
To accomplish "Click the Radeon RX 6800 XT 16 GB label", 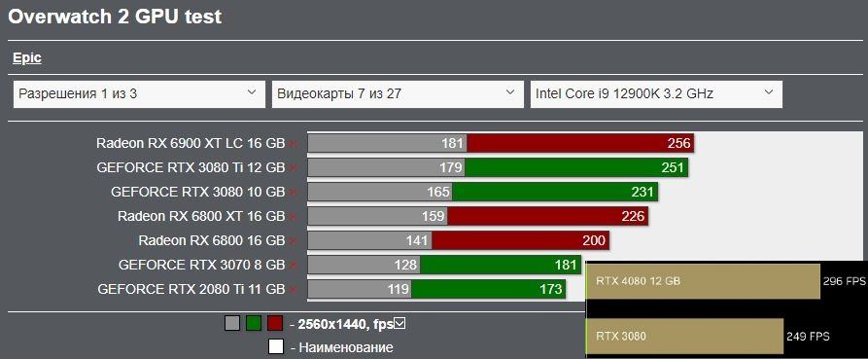I will (201, 217).
